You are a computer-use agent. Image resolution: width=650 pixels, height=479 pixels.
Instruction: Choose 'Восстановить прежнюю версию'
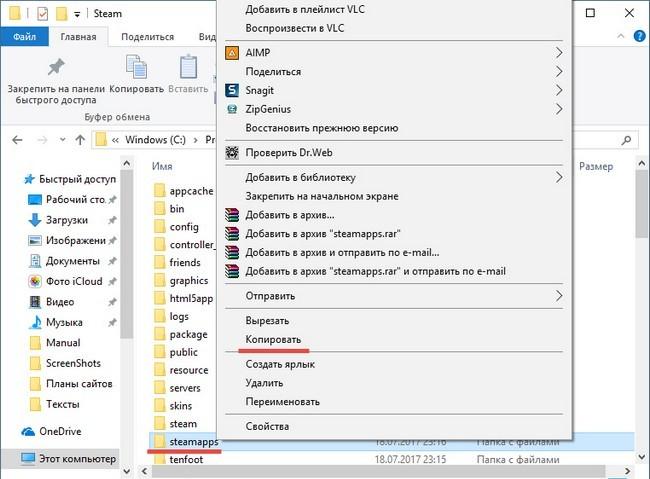click(x=322, y=128)
